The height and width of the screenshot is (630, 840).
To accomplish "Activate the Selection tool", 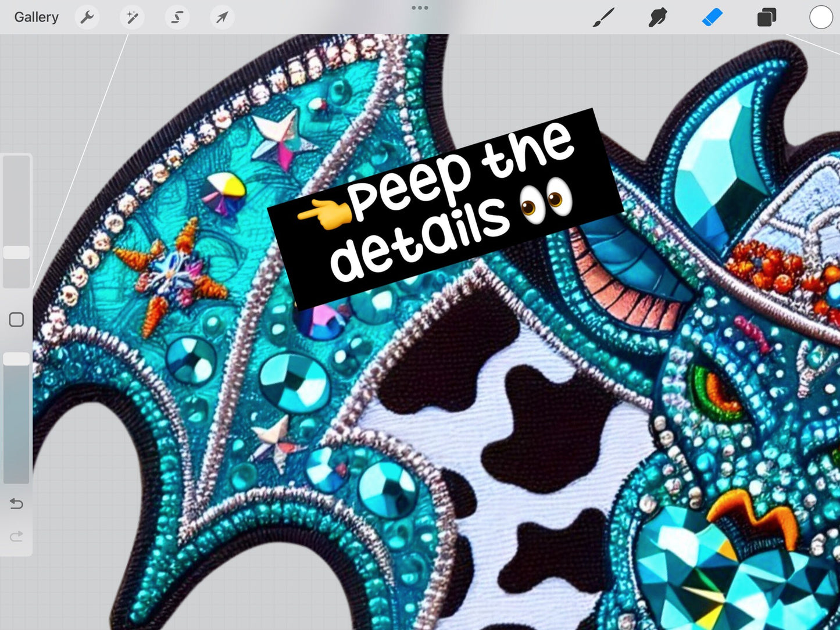I will coord(177,17).
